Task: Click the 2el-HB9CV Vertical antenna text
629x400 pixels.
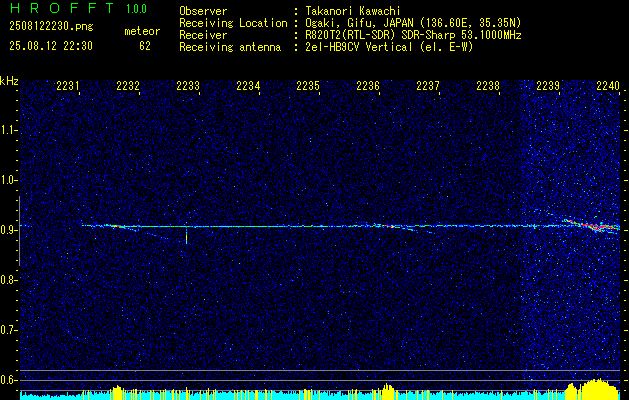Action: click(x=387, y=47)
